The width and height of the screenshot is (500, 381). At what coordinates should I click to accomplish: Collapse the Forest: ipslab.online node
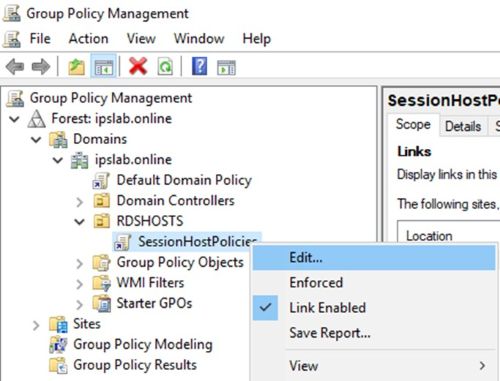point(14,119)
